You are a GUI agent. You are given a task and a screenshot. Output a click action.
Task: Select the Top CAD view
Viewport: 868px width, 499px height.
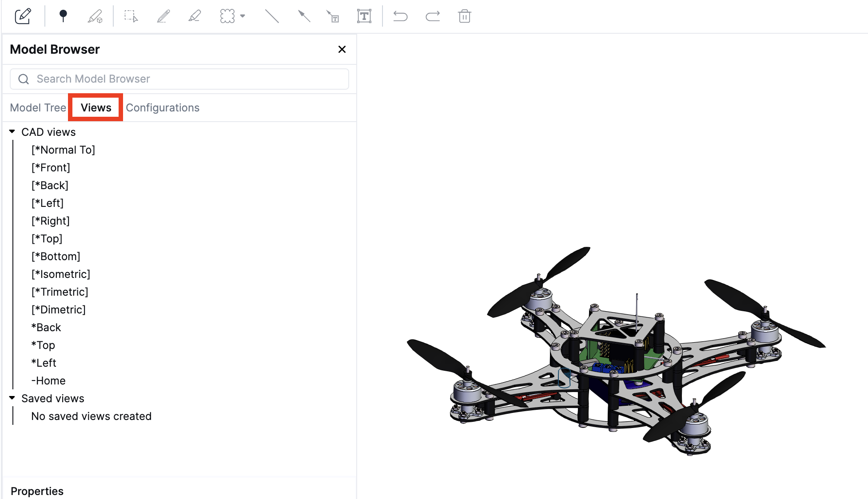48,238
